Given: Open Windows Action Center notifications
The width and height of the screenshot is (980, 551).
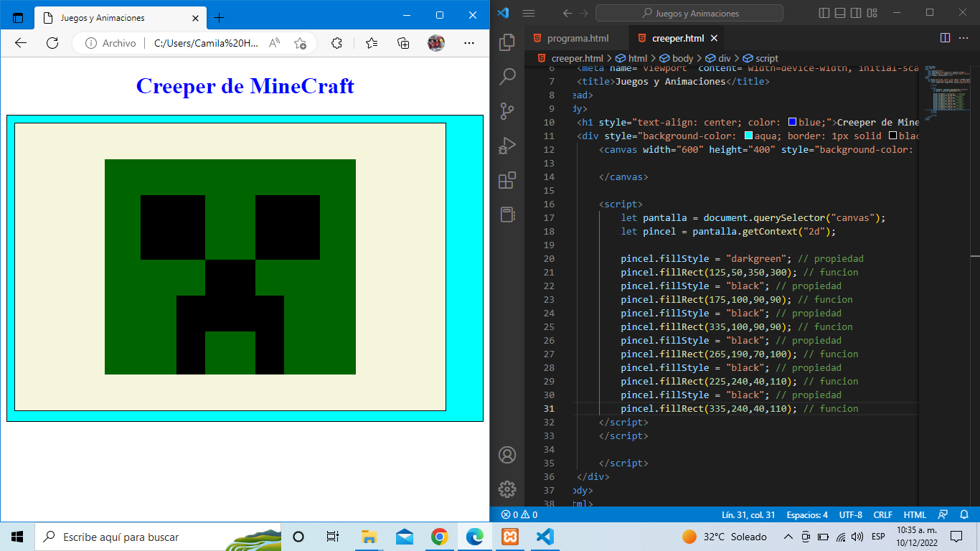Looking at the screenshot, I should click(955, 537).
